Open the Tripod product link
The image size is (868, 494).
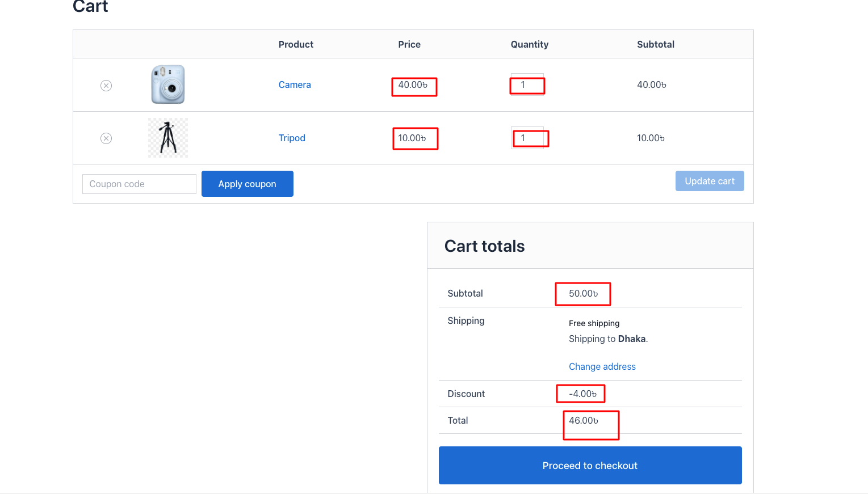tap(292, 138)
